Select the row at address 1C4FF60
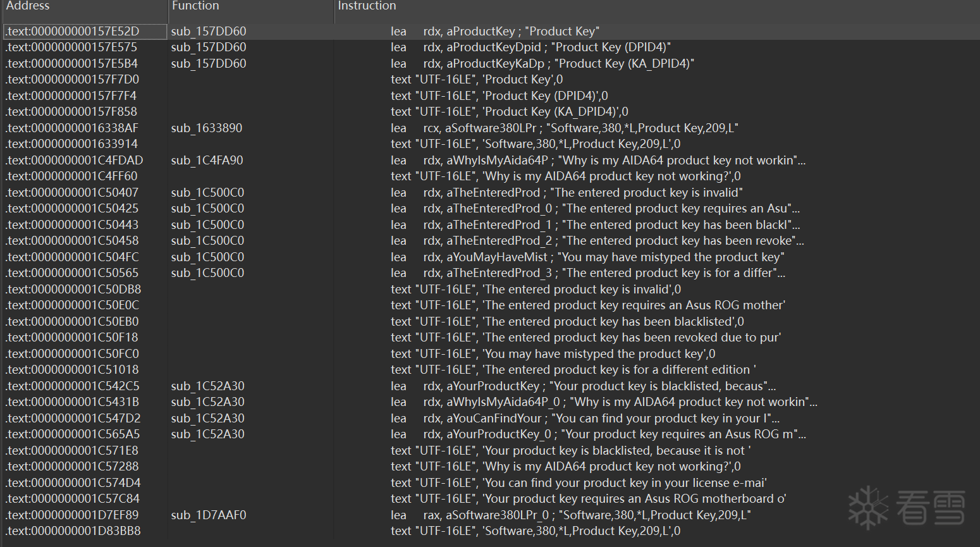This screenshot has height=547, width=980. pos(71,176)
